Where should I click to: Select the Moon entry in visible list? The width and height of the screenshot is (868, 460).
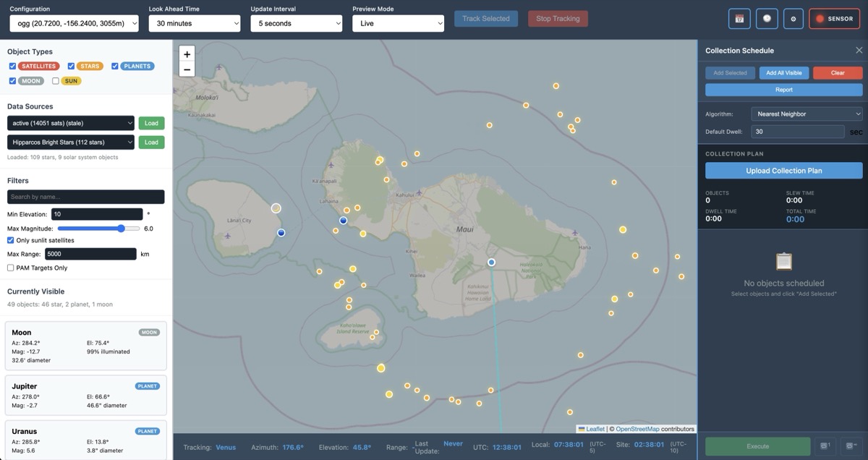(85, 346)
